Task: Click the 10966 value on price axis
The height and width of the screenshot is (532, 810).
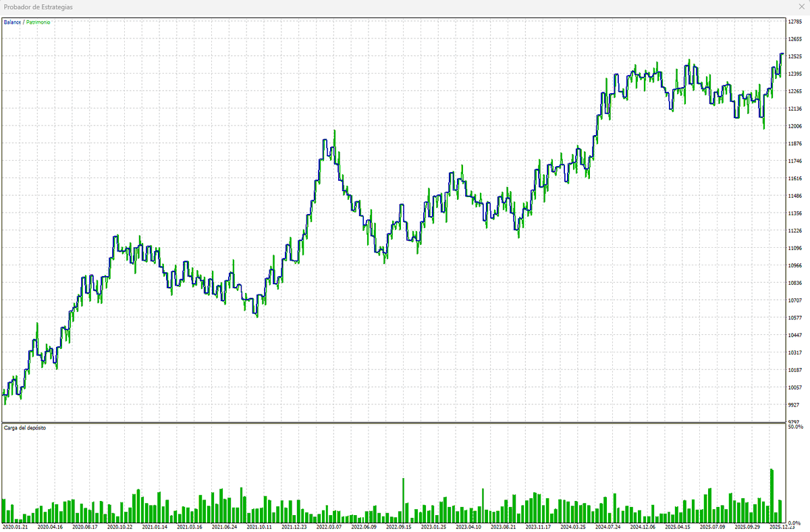Action: pos(794,266)
